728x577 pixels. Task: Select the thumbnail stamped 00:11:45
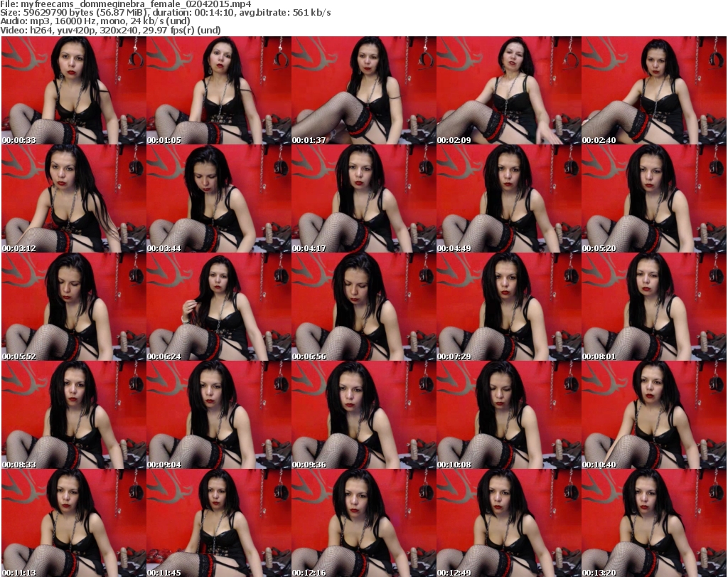(x=219, y=523)
